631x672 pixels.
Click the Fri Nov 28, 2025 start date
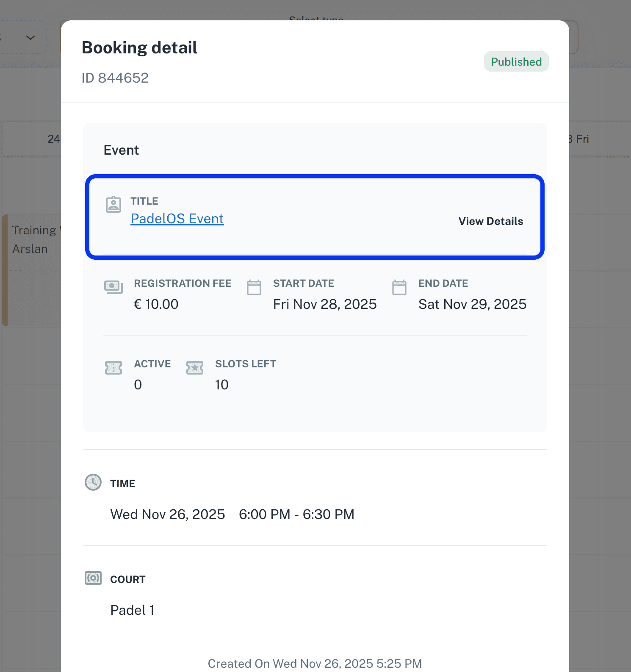pos(324,304)
